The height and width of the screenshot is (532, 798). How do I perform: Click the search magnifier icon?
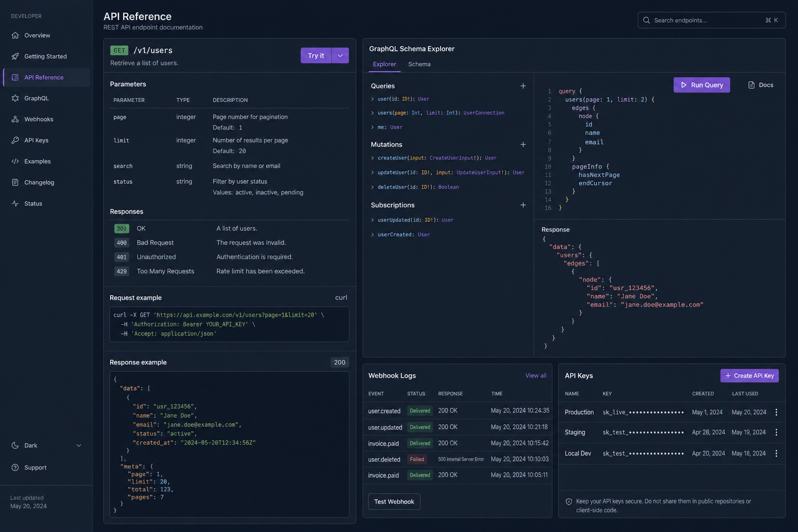(x=646, y=20)
